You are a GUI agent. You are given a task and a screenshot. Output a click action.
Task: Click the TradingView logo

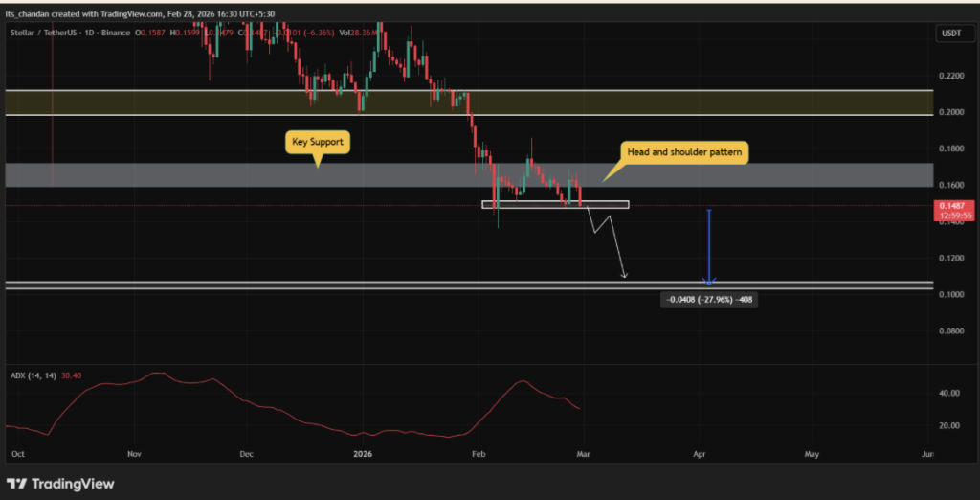[60, 484]
